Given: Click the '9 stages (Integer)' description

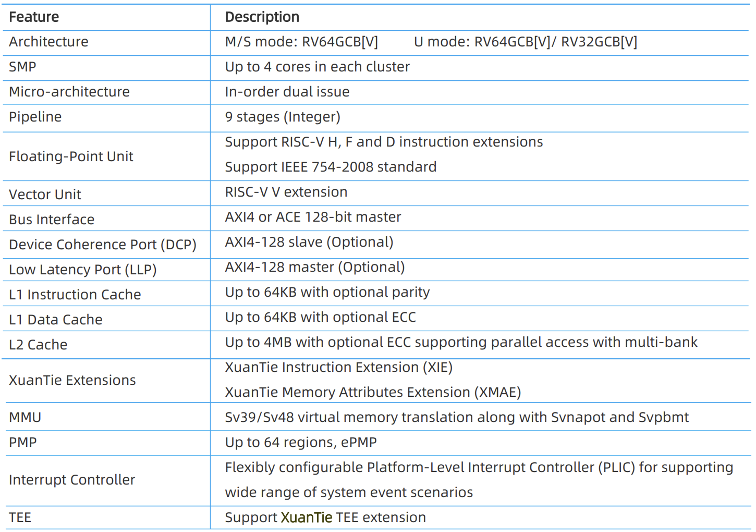Looking at the screenshot, I should click(283, 117).
